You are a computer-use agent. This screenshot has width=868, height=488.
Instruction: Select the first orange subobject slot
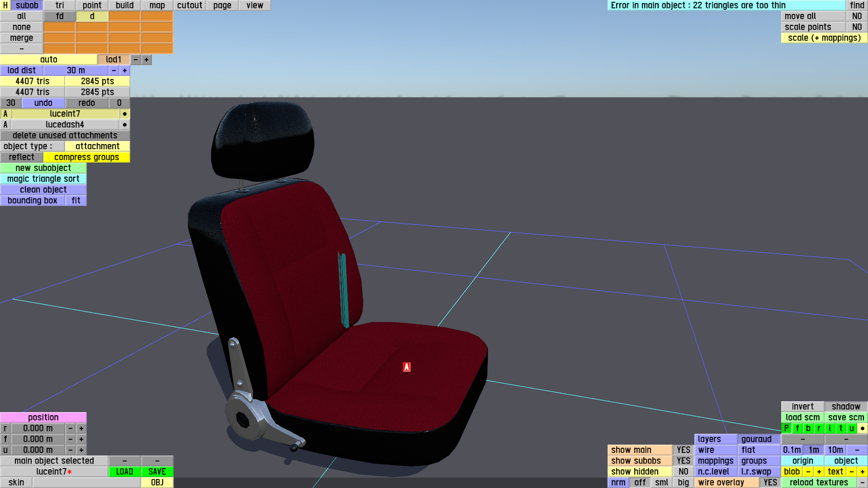point(125,16)
